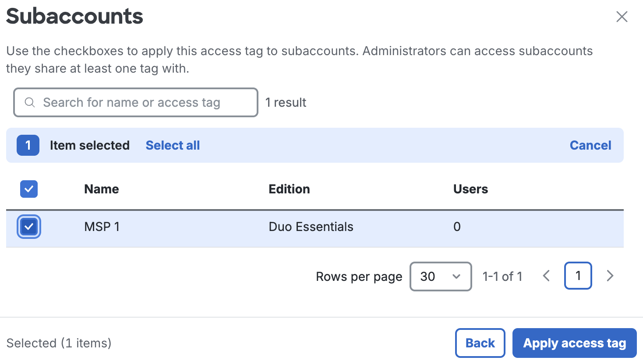Click the dropdown chevron on rows per page
Viewport: 643px width, 364px height.
coord(457,276)
